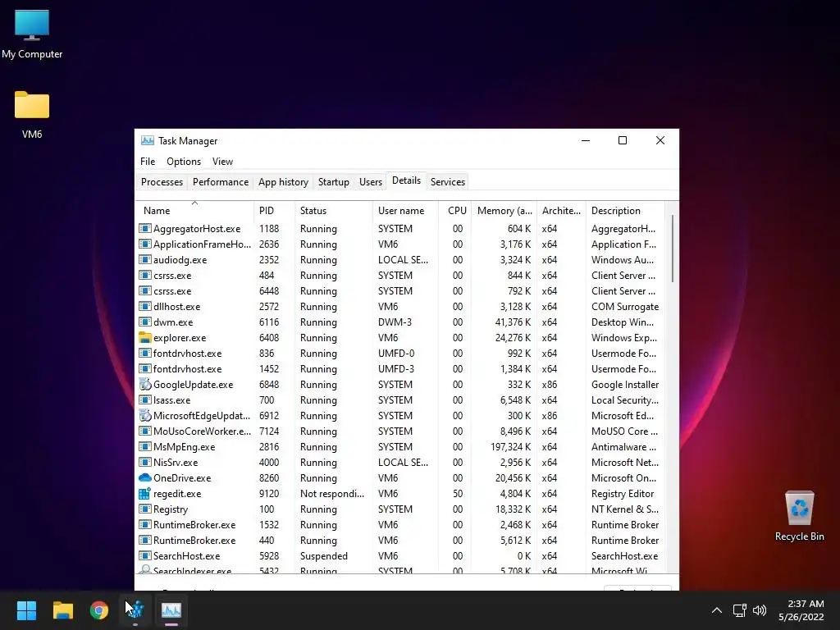Sort by the Memory column header
This screenshot has height=630, width=840.
pyautogui.click(x=504, y=211)
